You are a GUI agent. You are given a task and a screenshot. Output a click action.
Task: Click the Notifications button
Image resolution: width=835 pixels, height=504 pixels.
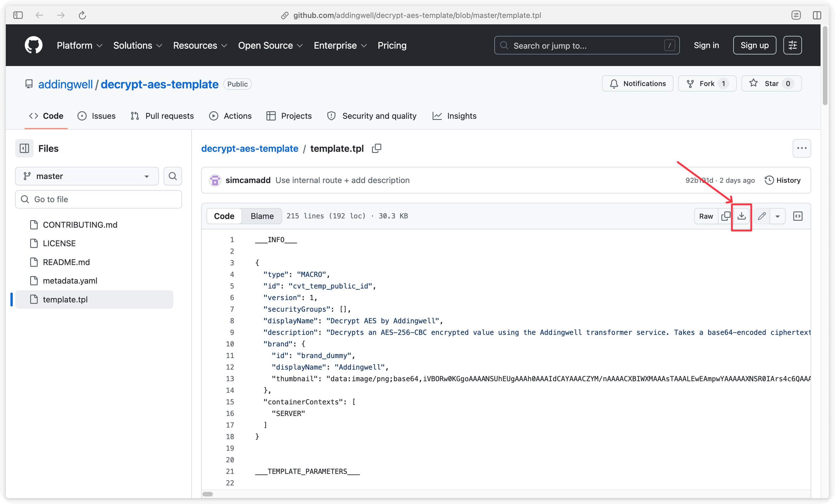point(638,84)
